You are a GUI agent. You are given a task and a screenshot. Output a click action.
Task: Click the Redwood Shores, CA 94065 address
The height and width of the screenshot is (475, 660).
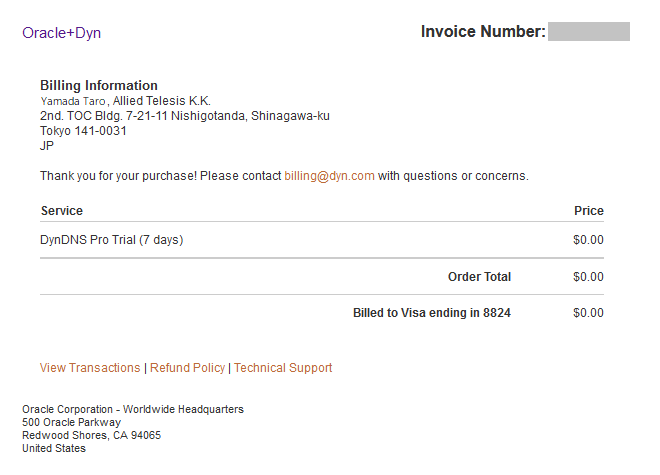point(91,435)
